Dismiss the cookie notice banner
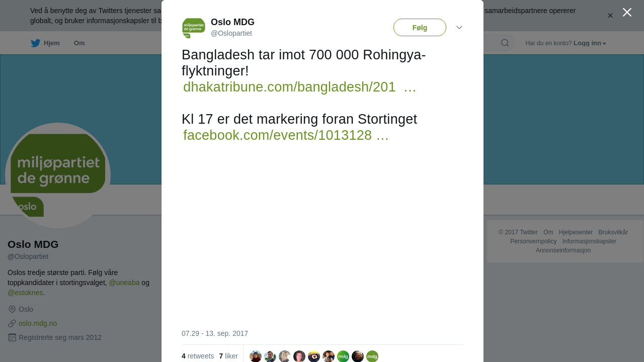Image resolution: width=644 pixels, height=362 pixels. pos(610,16)
